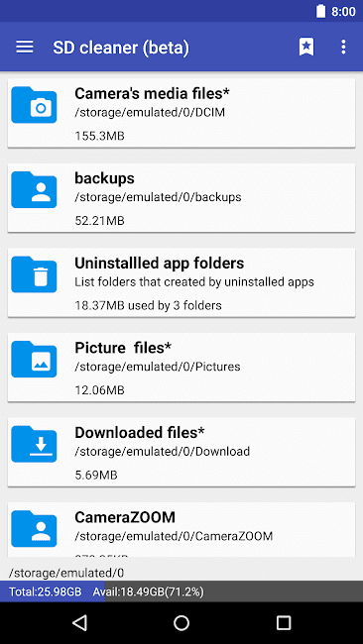Image resolution: width=363 pixels, height=644 pixels.
Task: Tap the download folder icon
Action: point(34,444)
